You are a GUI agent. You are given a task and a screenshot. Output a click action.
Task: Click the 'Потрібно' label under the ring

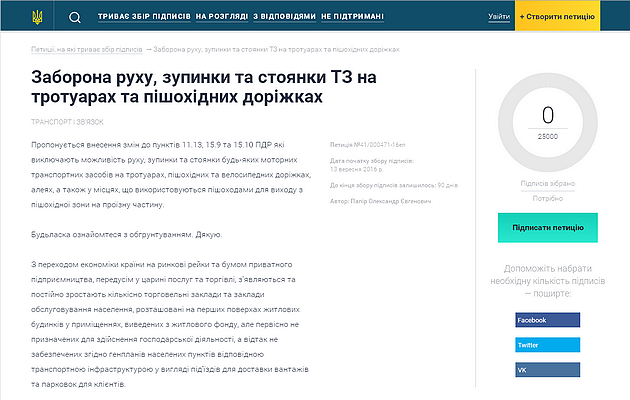(548, 198)
